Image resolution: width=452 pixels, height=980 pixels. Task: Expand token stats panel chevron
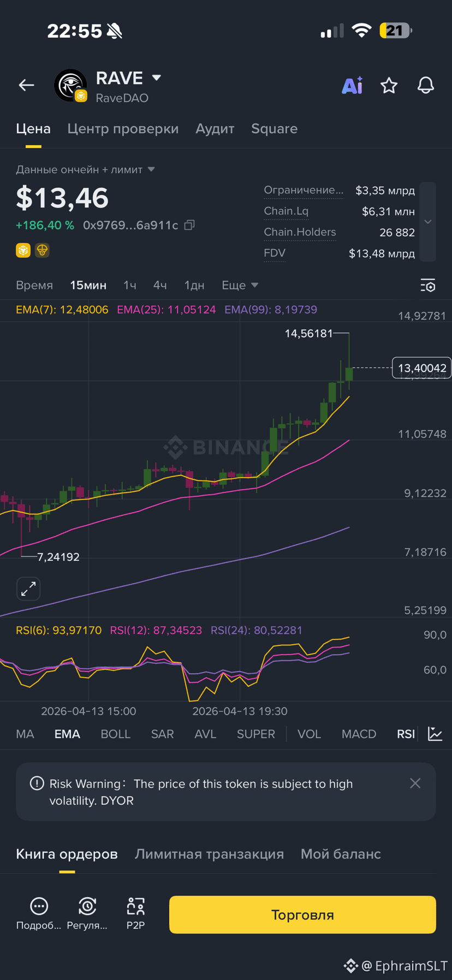(428, 222)
